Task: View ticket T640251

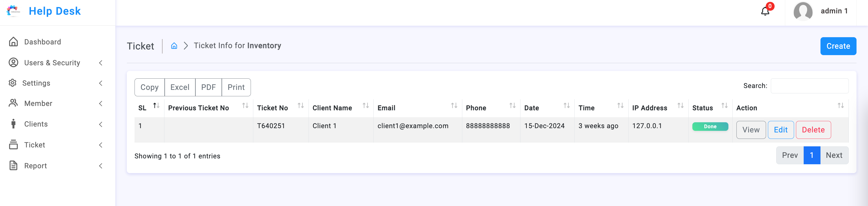Action: pyautogui.click(x=751, y=130)
